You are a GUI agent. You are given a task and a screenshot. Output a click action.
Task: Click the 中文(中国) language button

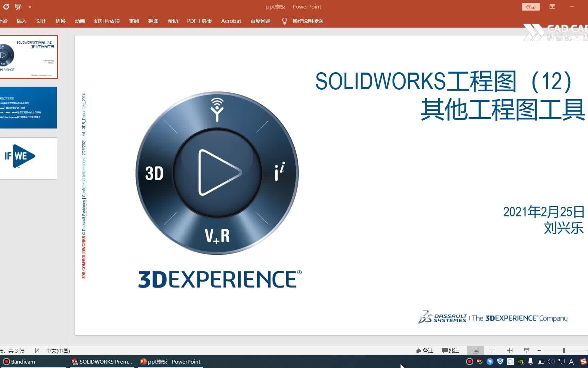pos(58,350)
